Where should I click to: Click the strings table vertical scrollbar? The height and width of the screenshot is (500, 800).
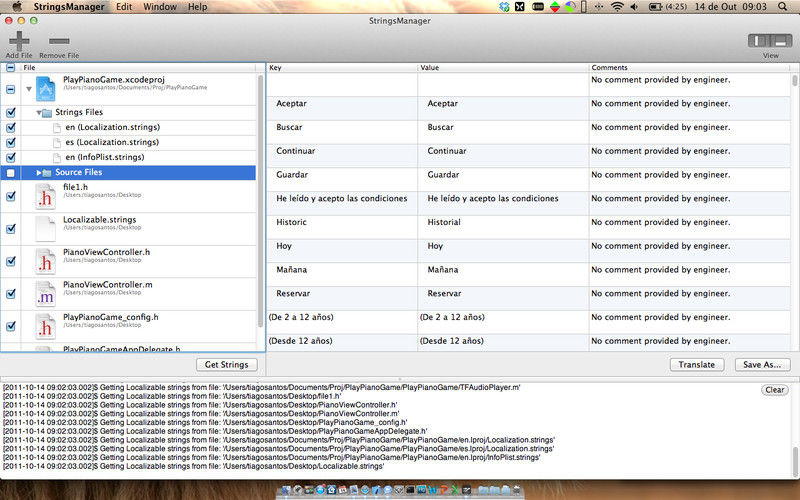[x=795, y=80]
